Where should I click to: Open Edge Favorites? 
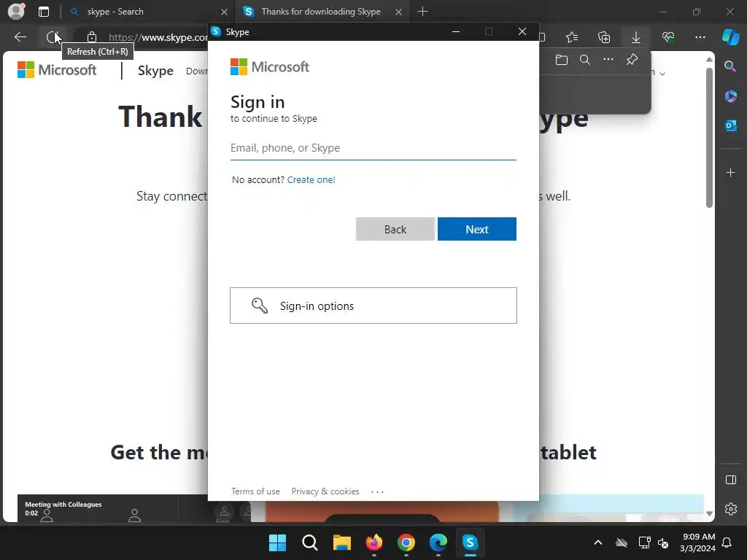click(x=572, y=37)
